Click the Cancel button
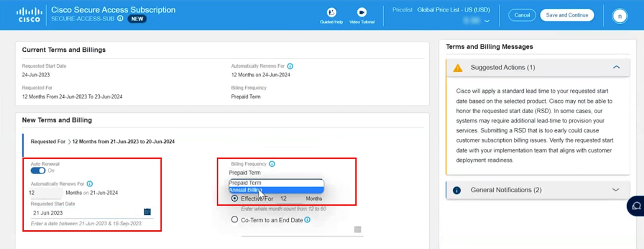The height and width of the screenshot is (249, 644). pos(522,15)
